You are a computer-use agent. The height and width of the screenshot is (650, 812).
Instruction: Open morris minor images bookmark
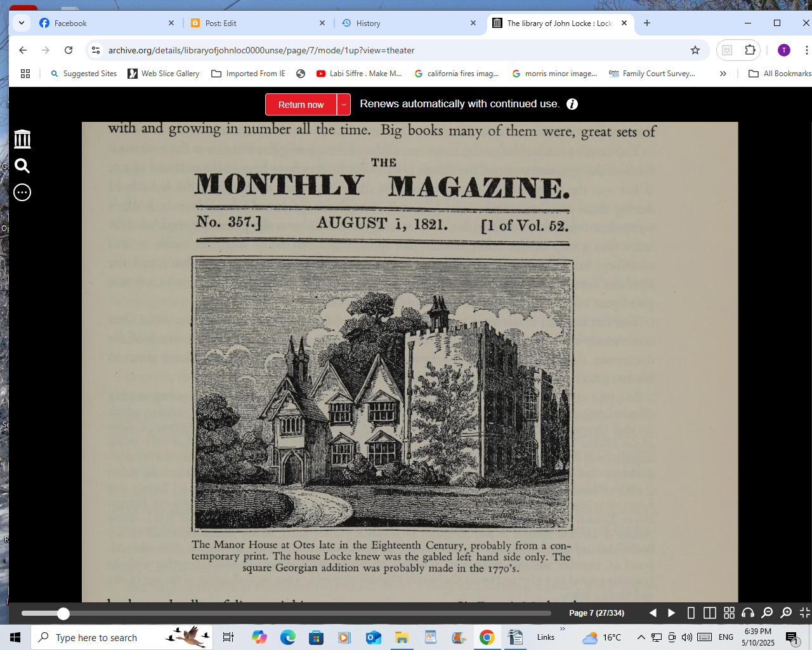click(x=555, y=74)
